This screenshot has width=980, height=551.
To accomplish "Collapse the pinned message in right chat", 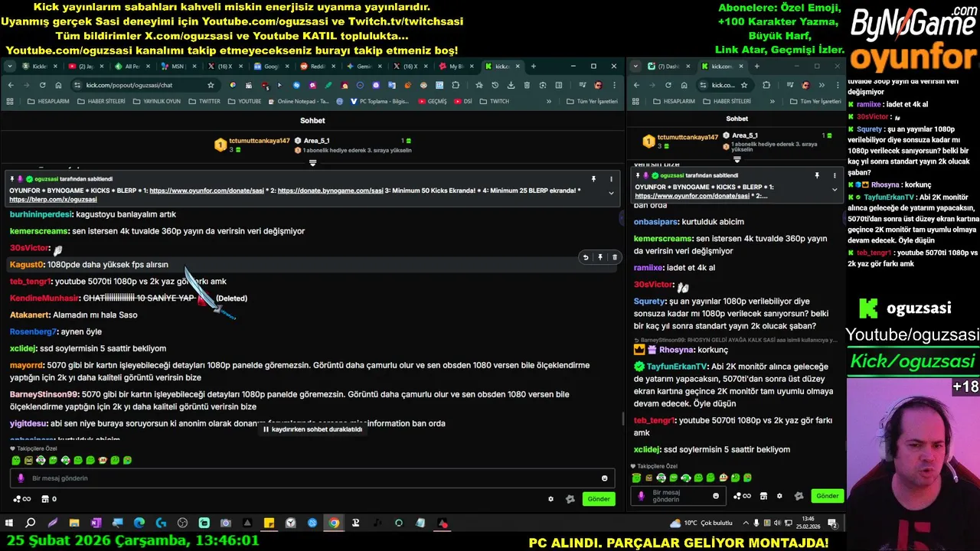I will coord(835,190).
